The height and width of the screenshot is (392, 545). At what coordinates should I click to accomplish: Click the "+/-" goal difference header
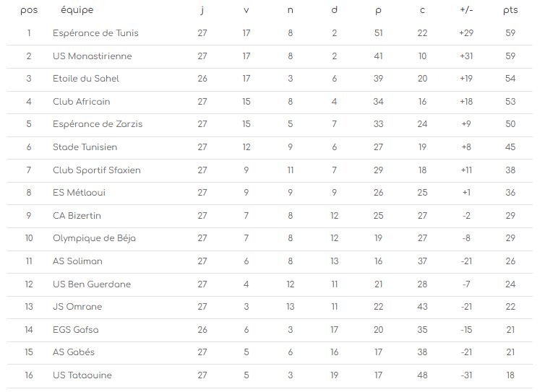click(466, 10)
